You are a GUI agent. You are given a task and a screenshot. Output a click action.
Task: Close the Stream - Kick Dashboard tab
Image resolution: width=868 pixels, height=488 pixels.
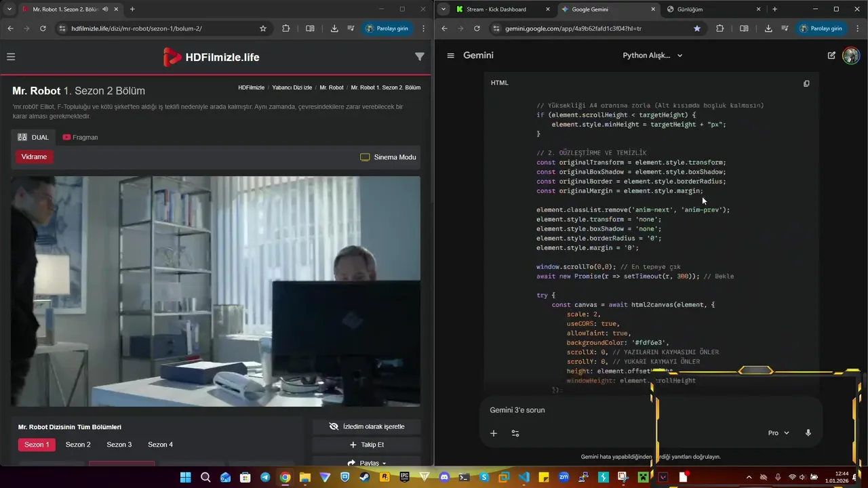548,9
